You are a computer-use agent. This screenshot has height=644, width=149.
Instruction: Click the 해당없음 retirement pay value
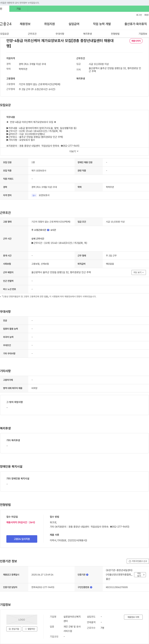[110, 264]
